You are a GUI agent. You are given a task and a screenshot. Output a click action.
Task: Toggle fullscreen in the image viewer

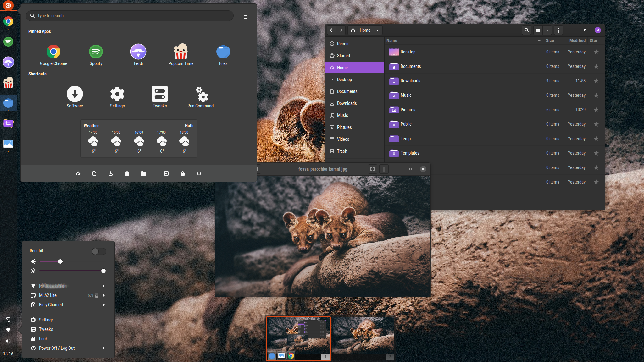[x=373, y=169]
